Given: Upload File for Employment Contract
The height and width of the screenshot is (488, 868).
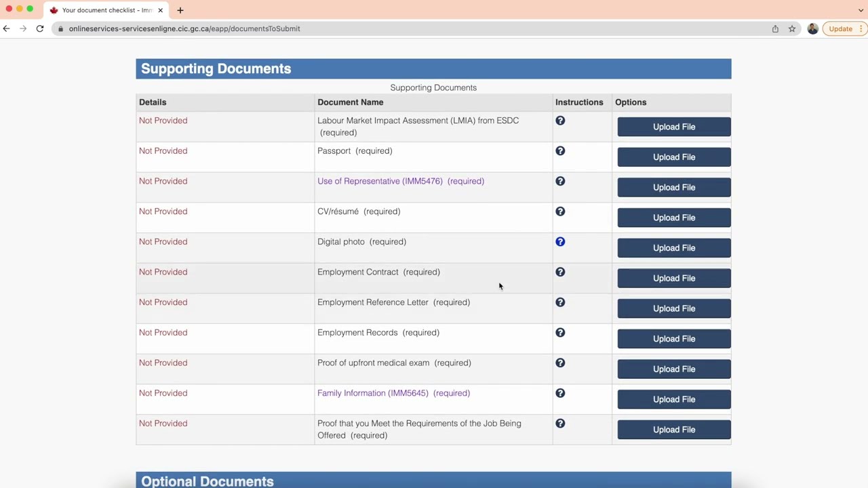Looking at the screenshot, I should tap(674, 278).
